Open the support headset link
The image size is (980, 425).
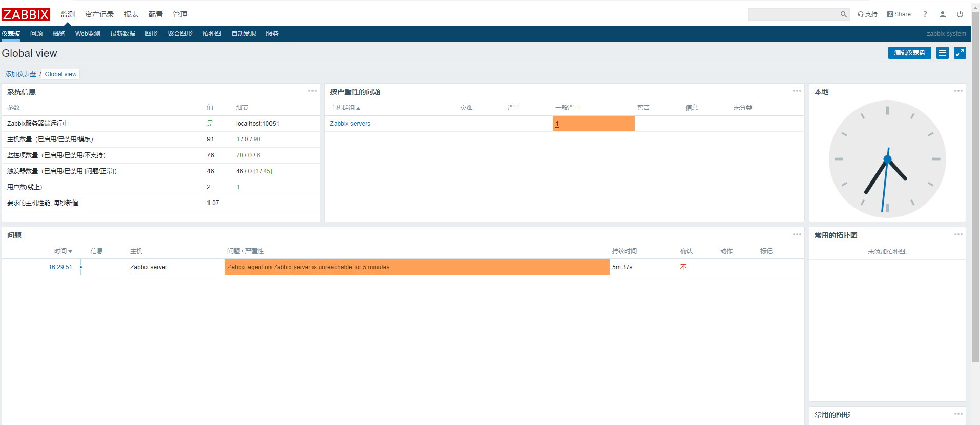[867, 14]
